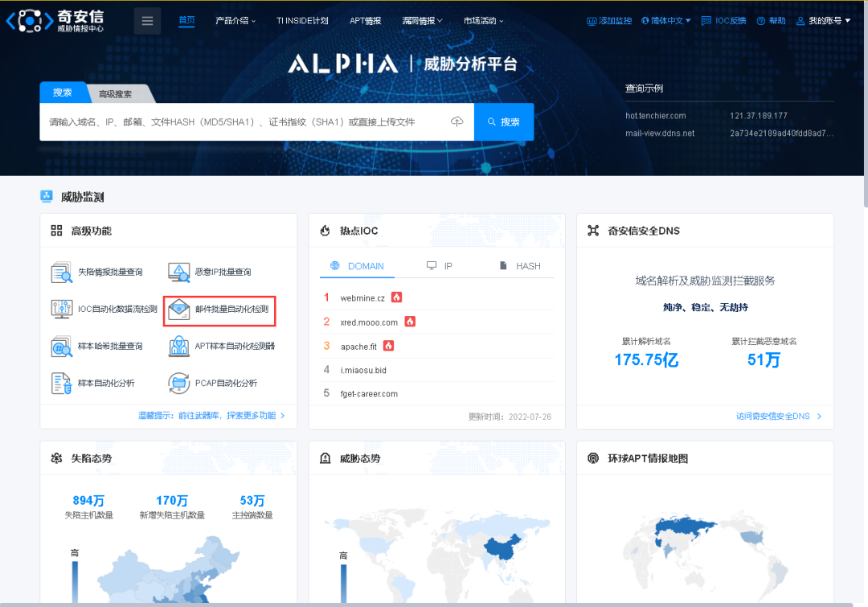The image size is (868, 607).
Task: Open the webmine.cz domain entry
Action: coord(362,298)
